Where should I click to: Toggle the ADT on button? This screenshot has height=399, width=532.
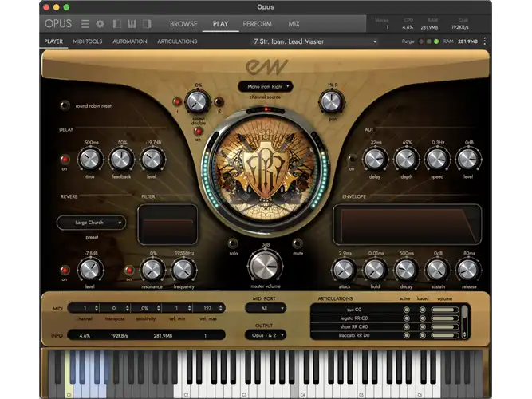[352, 159]
